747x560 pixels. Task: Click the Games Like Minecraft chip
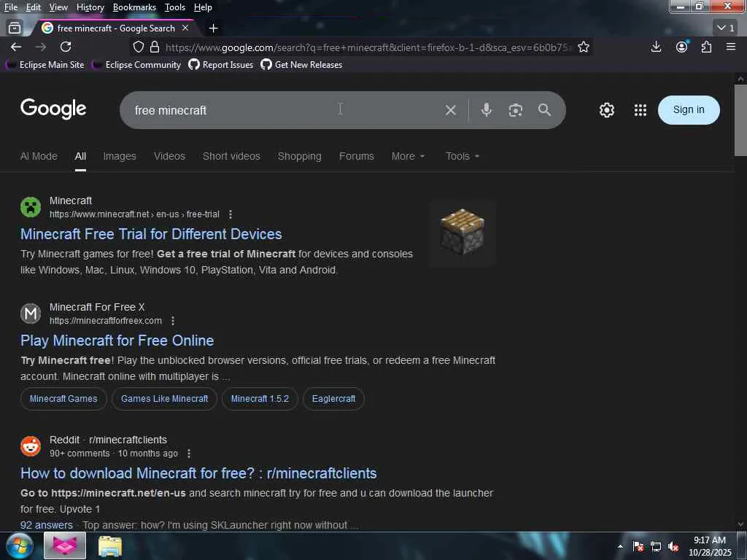[x=164, y=399]
